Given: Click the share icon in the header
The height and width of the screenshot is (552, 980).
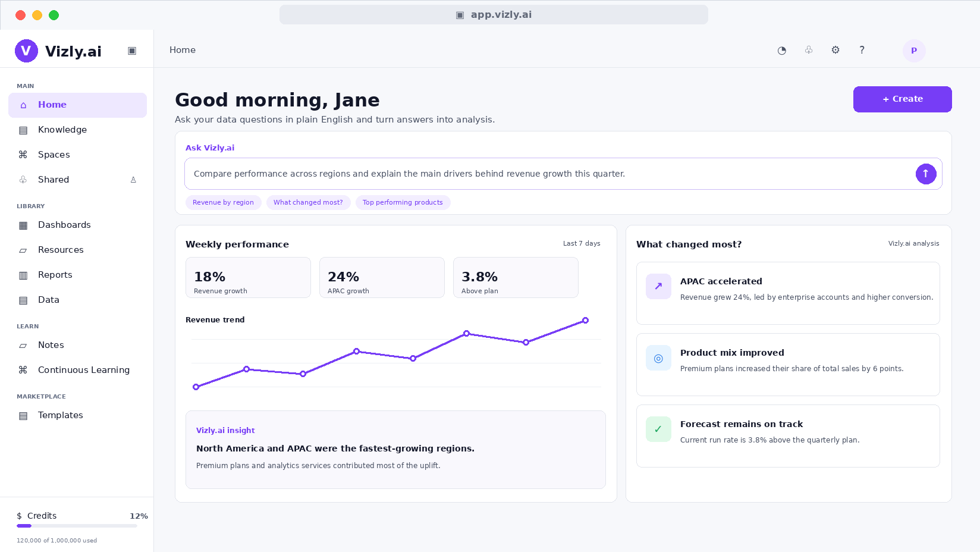Looking at the screenshot, I should [x=809, y=51].
